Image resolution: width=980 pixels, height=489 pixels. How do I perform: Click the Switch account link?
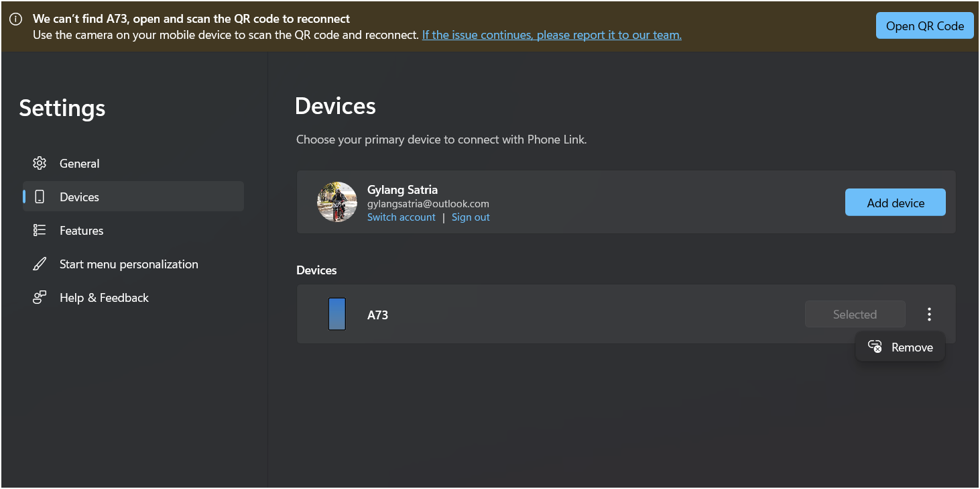pos(402,217)
